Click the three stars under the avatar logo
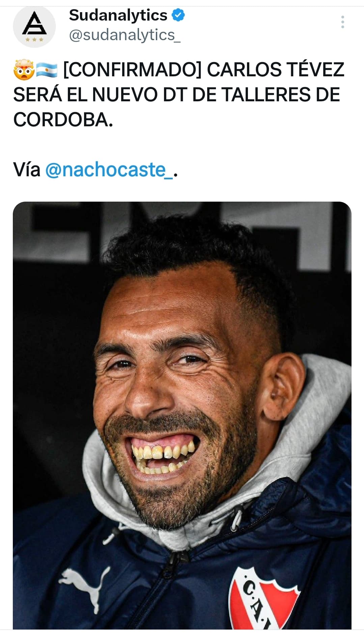Viewport: 364px width, 641px height. click(x=34, y=40)
